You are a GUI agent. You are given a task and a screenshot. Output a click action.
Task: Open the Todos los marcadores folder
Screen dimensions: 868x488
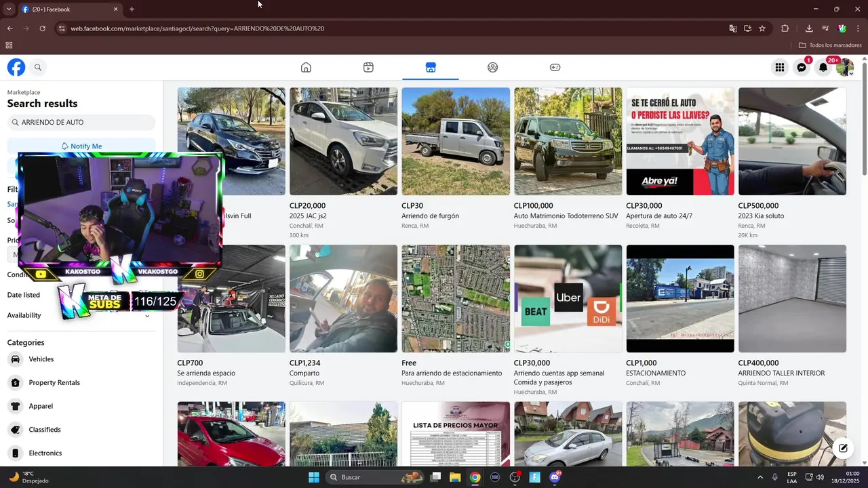(829, 45)
